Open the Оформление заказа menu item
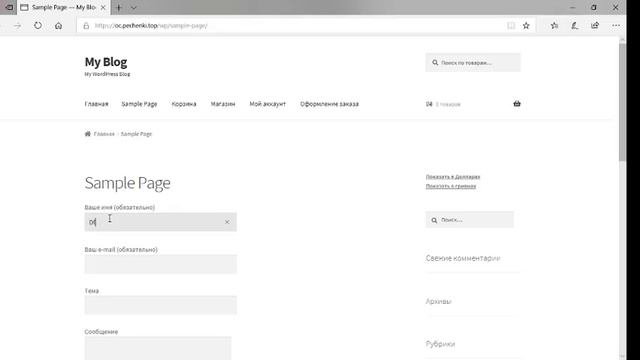The image size is (640, 360). pos(329,104)
